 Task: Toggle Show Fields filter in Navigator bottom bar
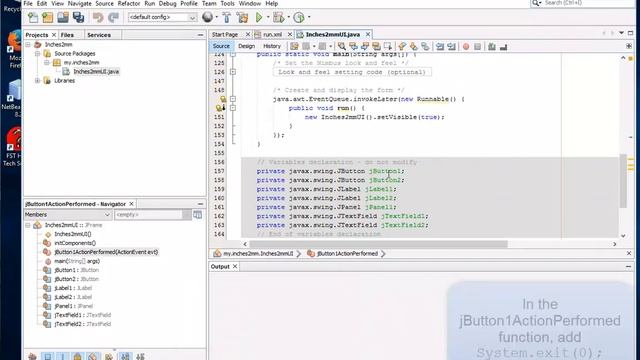tap(48, 357)
